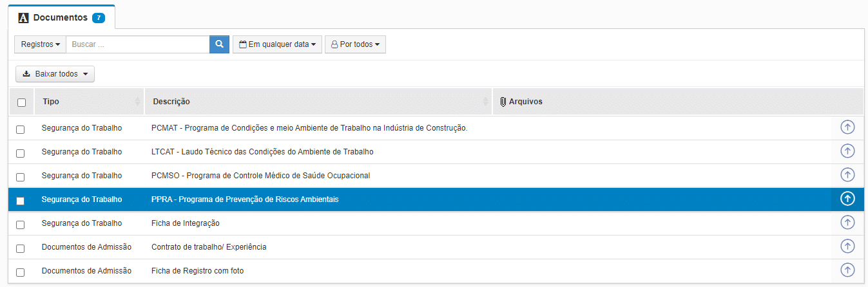Check the Ficha de Registro com foto checkbox

click(x=21, y=272)
